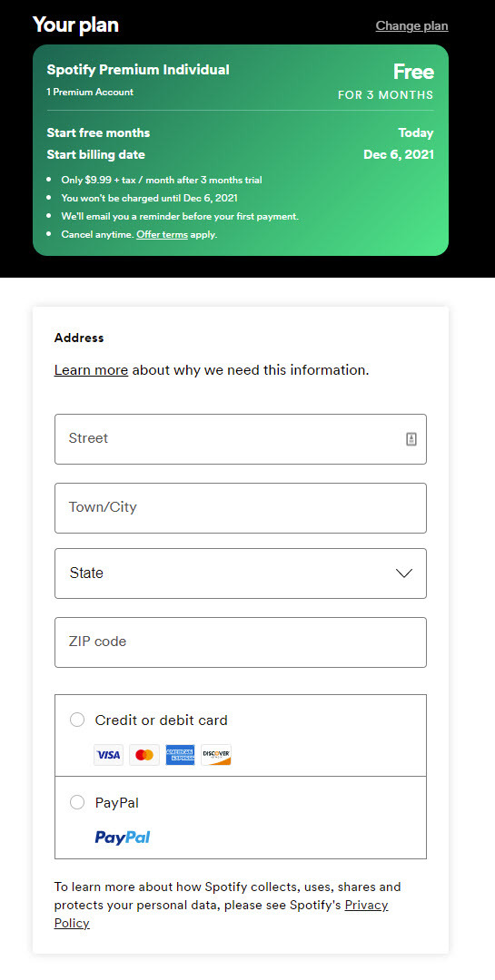495x980 pixels.
Task: Click the PayPal logo
Action: click(123, 837)
